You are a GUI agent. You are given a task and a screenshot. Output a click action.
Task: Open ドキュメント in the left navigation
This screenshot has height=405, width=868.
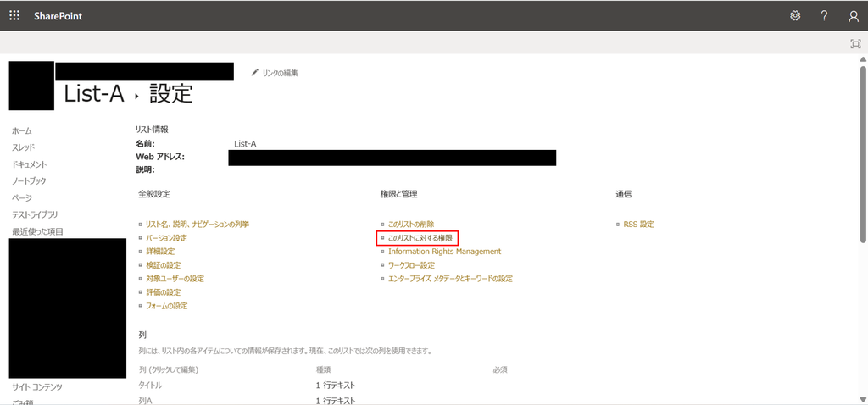(30, 164)
